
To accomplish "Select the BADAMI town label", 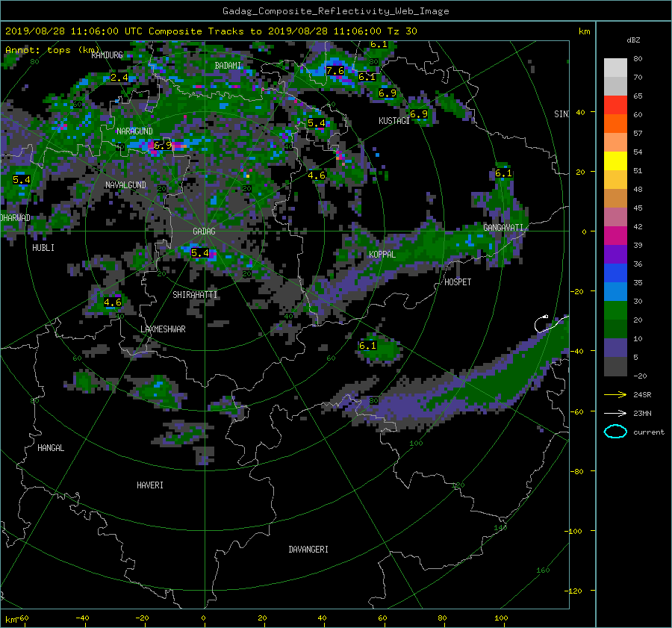I will tap(228, 66).
